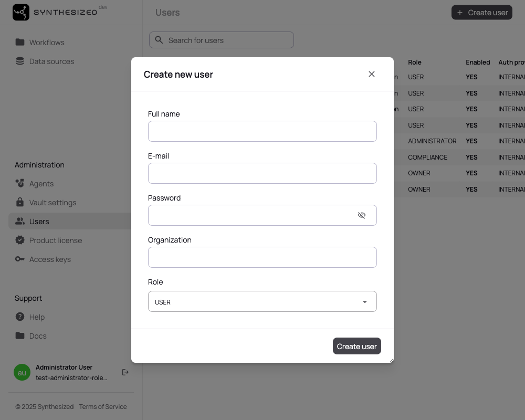
Task: Open Workflows folder icon in sidebar
Action: pos(20,42)
